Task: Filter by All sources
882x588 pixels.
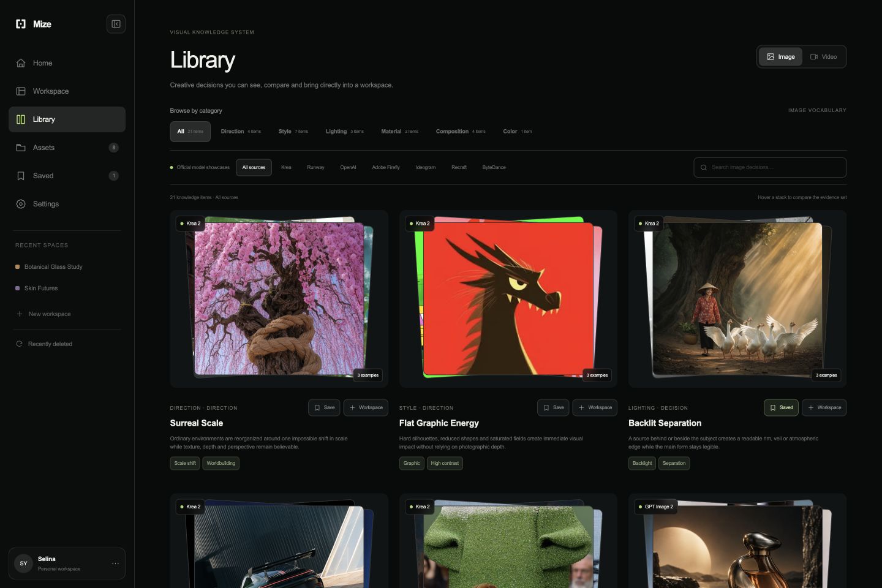Action: [254, 167]
